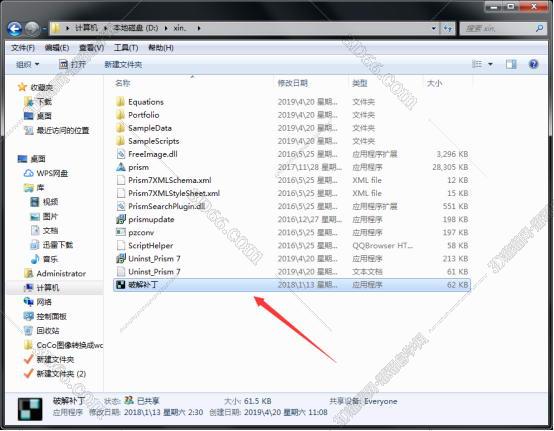Open the 工具(T) menu

point(126,48)
